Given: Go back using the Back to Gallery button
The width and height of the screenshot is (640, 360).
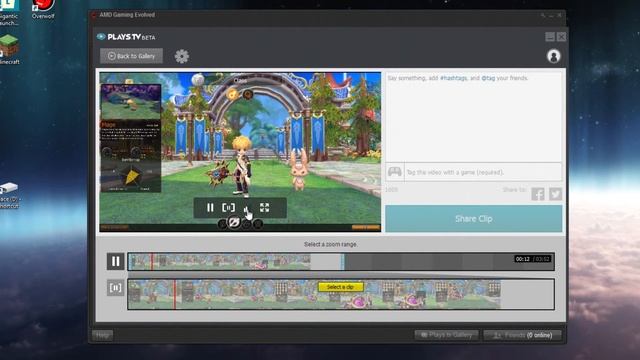Looking at the screenshot, I should pos(131,56).
